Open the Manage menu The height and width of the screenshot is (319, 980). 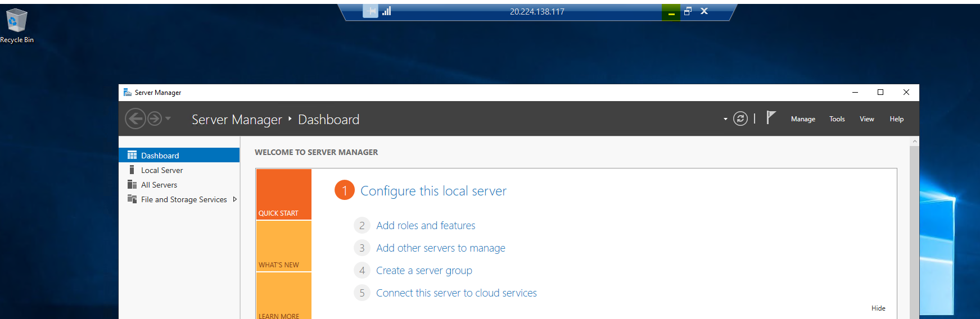coord(803,119)
